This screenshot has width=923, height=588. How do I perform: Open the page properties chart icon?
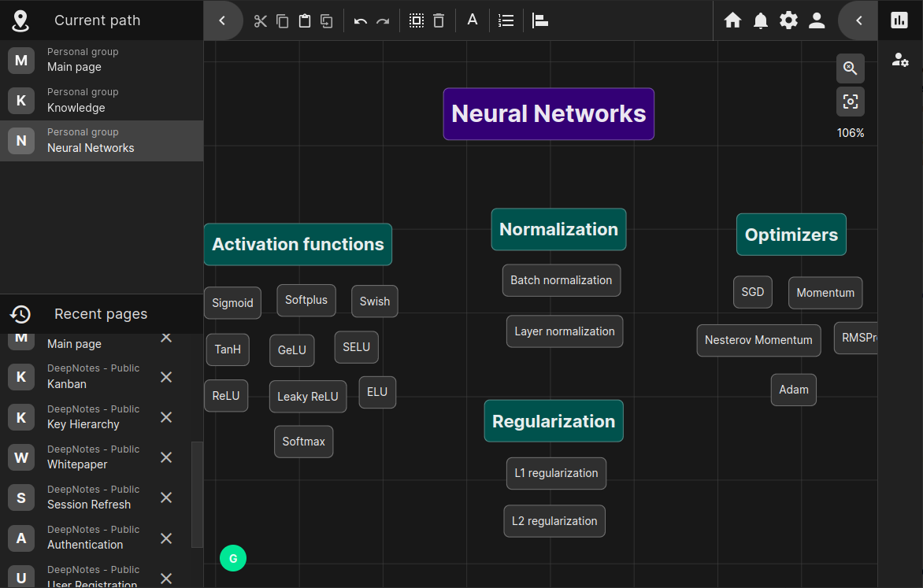(899, 20)
